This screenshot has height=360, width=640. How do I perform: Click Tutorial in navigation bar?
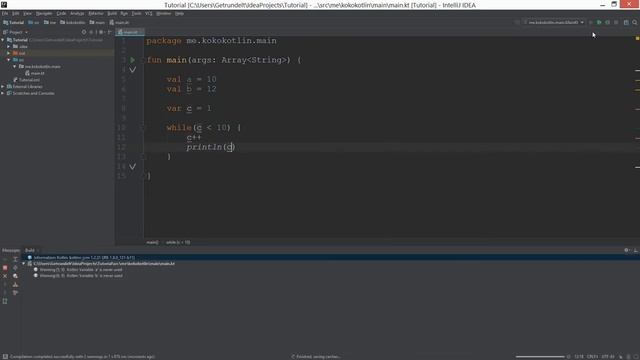click(x=13, y=22)
